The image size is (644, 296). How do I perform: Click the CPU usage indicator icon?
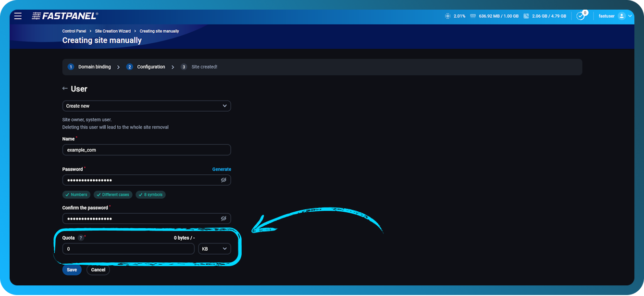pos(447,15)
